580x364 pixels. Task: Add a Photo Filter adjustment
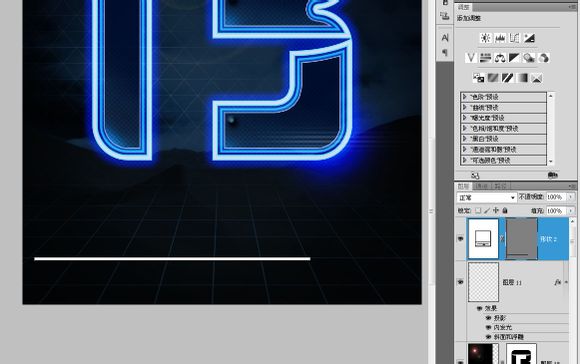coord(529,58)
